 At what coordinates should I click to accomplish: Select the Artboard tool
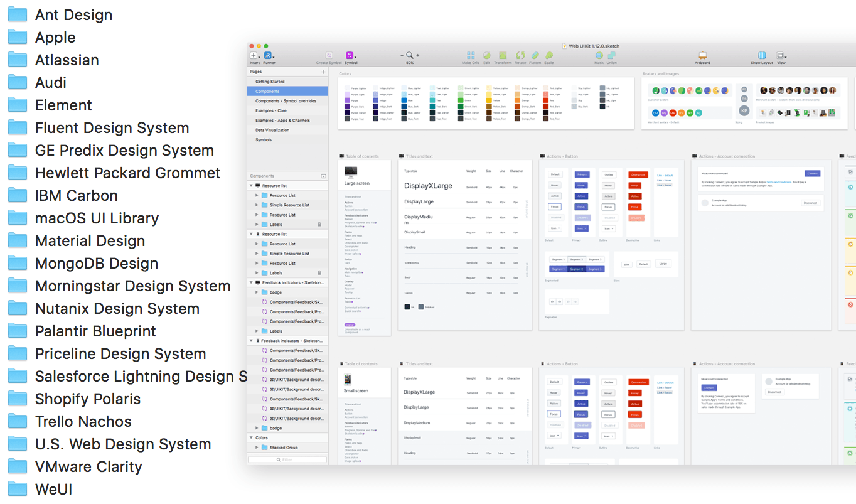coord(703,56)
